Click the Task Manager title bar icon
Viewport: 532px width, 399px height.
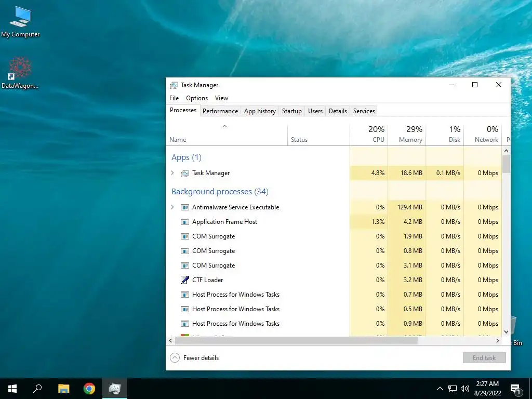pyautogui.click(x=174, y=85)
